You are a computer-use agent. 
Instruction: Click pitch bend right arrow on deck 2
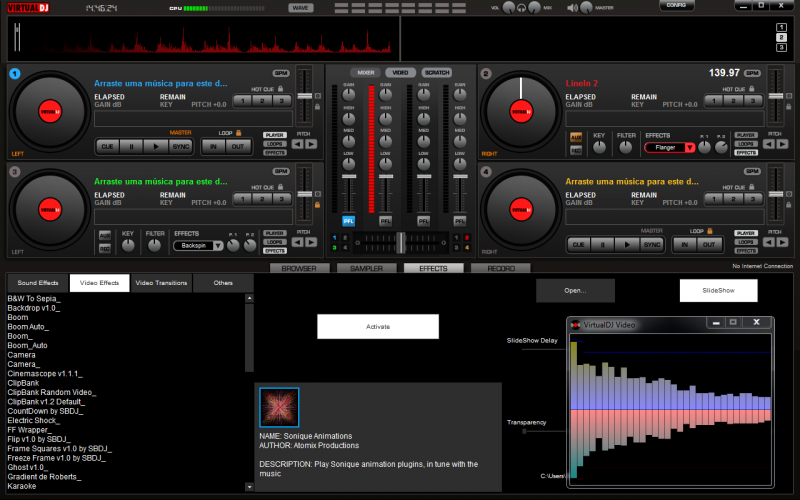click(x=782, y=144)
